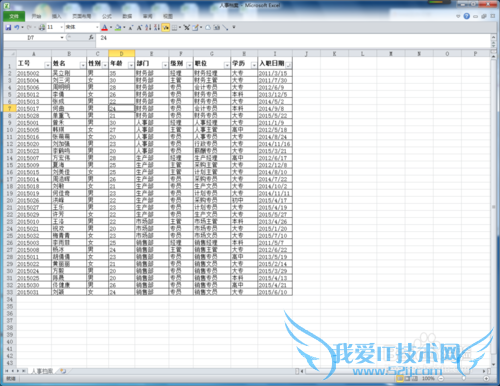Click the decrease font size icon
Image resolution: width=500 pixels, height=386 pixels.
[x=131, y=28]
